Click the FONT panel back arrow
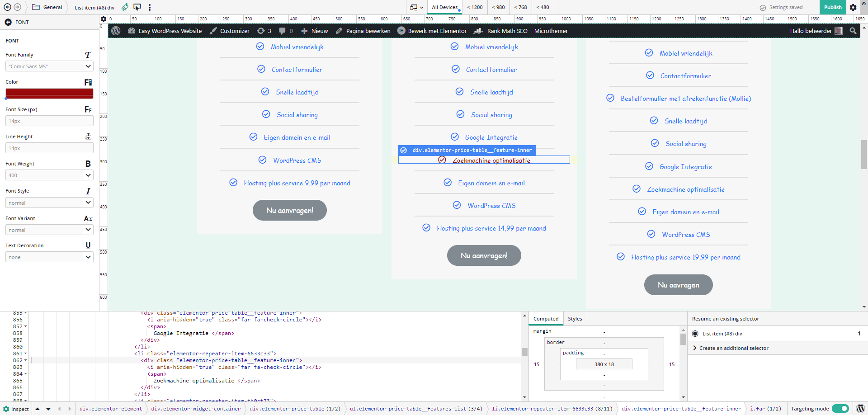Viewport: 868px width, 415px height. 8,22
